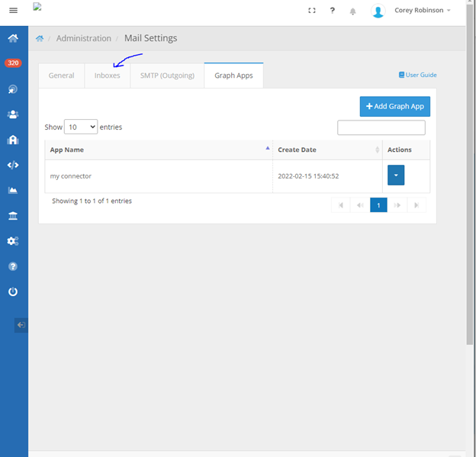Viewport: 476px width, 457px height.
Task: Switch to the Inboxes tab
Action: [x=107, y=76]
